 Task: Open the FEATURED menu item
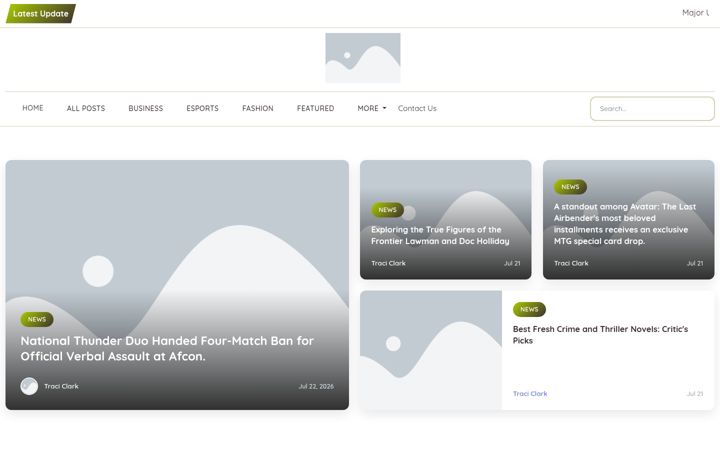click(x=315, y=108)
